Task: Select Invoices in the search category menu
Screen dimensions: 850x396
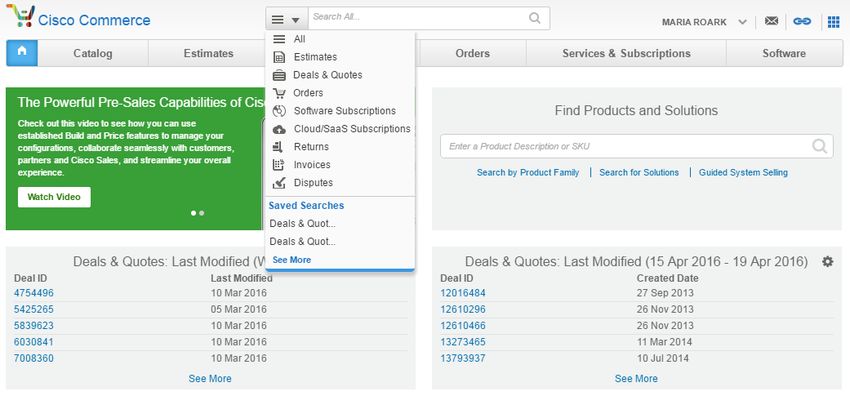Action: (312, 165)
